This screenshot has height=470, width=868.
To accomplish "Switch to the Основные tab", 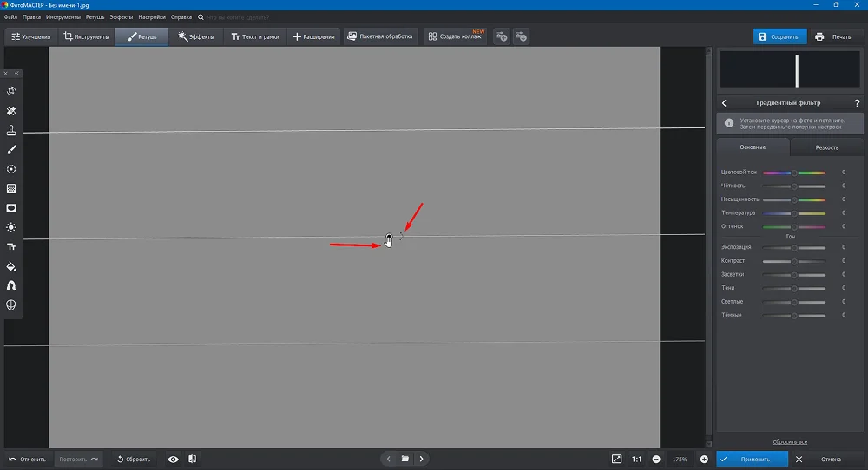I will click(753, 147).
